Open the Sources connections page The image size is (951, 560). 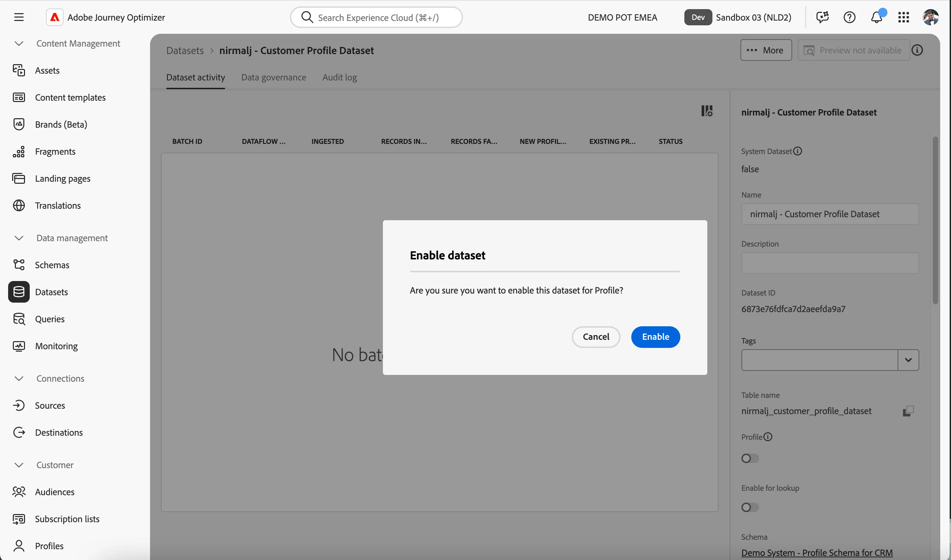click(50, 406)
